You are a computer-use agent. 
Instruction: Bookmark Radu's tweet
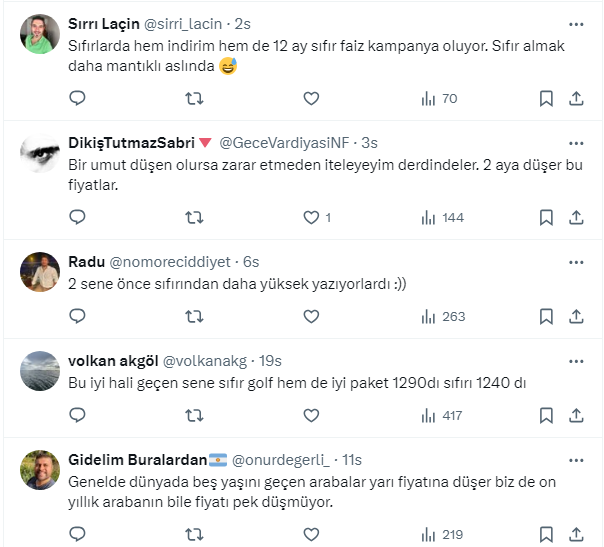point(546,316)
